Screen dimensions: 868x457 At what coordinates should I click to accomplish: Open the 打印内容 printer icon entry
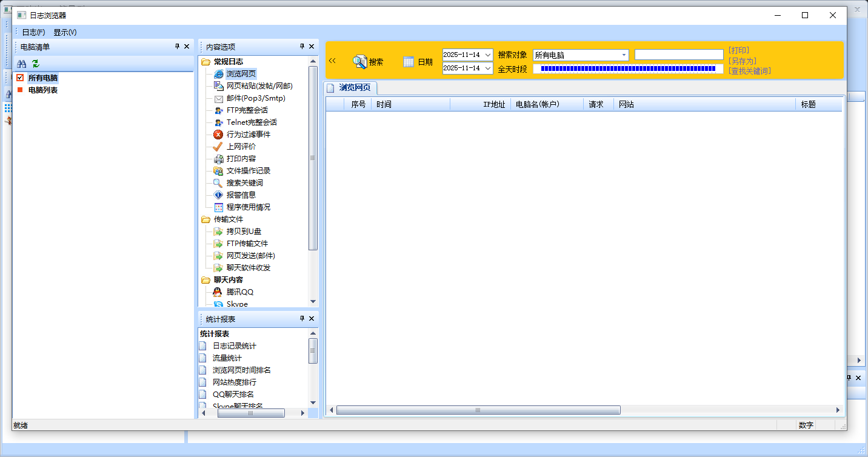pos(218,159)
